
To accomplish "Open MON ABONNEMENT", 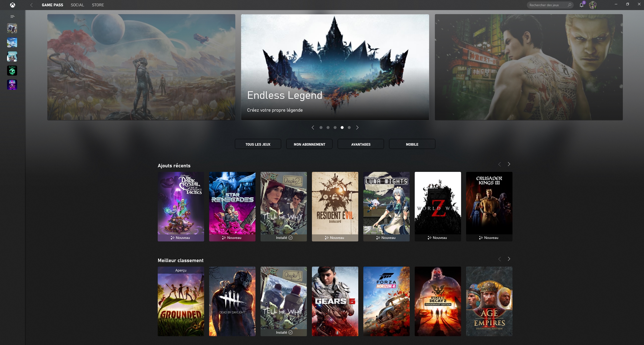I will 309,144.
